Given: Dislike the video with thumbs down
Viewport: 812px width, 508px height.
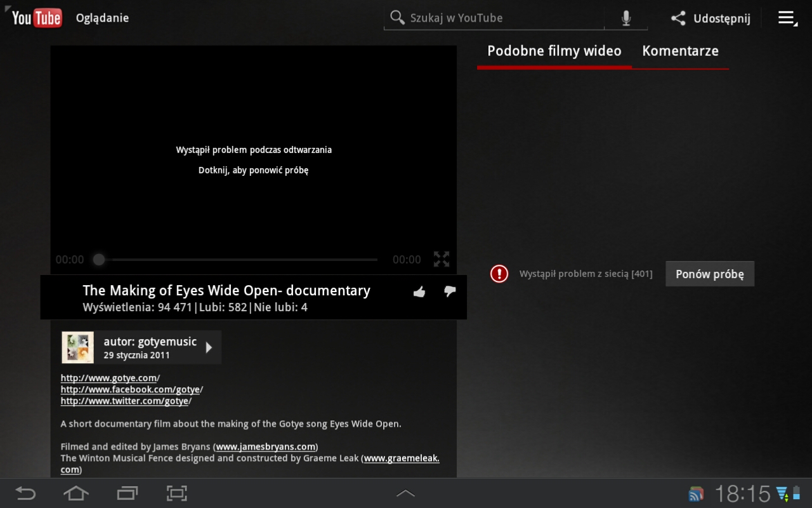Looking at the screenshot, I should [450, 291].
